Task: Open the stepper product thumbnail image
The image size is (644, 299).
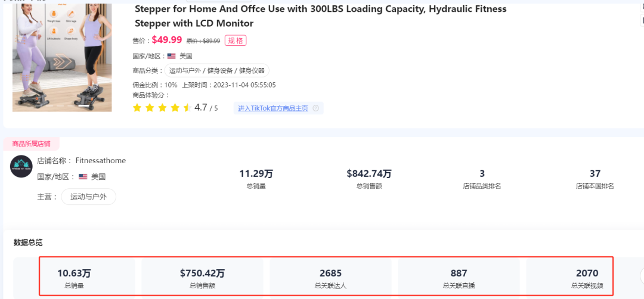Action: click(63, 57)
